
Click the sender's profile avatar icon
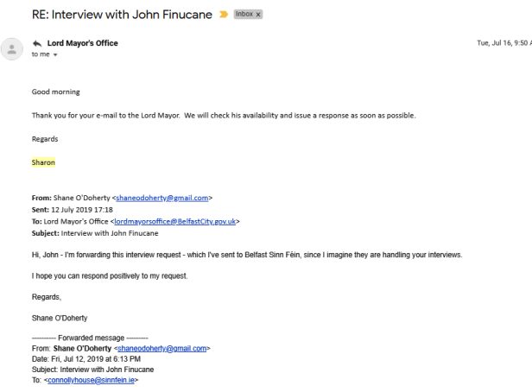point(11,48)
